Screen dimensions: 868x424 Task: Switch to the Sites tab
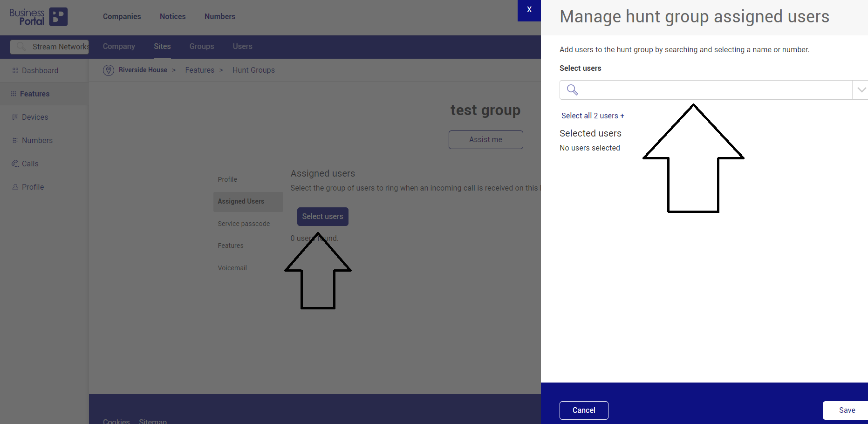(x=162, y=46)
